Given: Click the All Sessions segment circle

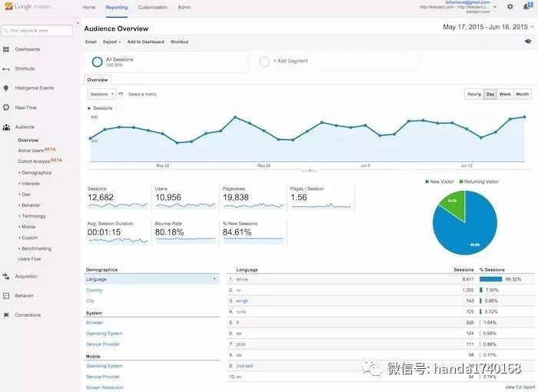Looking at the screenshot, I should [x=97, y=61].
